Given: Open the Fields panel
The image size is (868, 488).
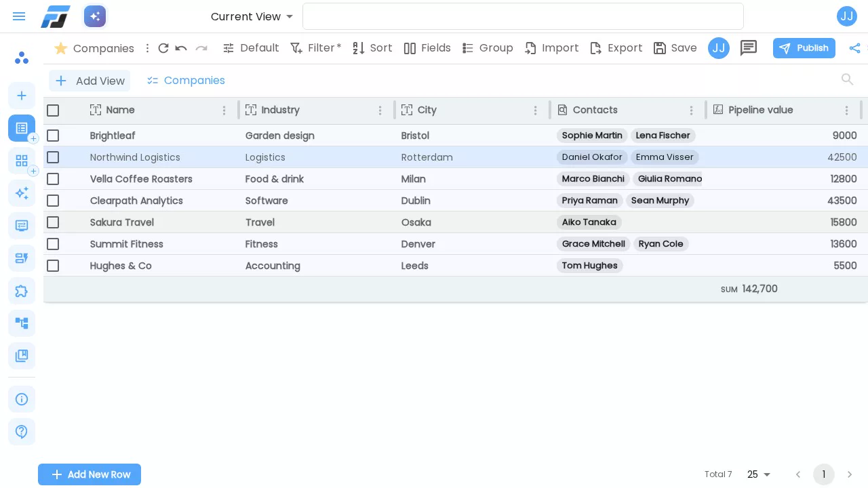Looking at the screenshot, I should (x=427, y=48).
